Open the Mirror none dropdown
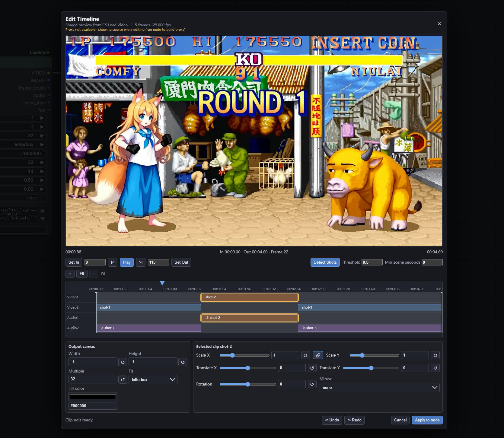The image size is (504, 438). 379,387
